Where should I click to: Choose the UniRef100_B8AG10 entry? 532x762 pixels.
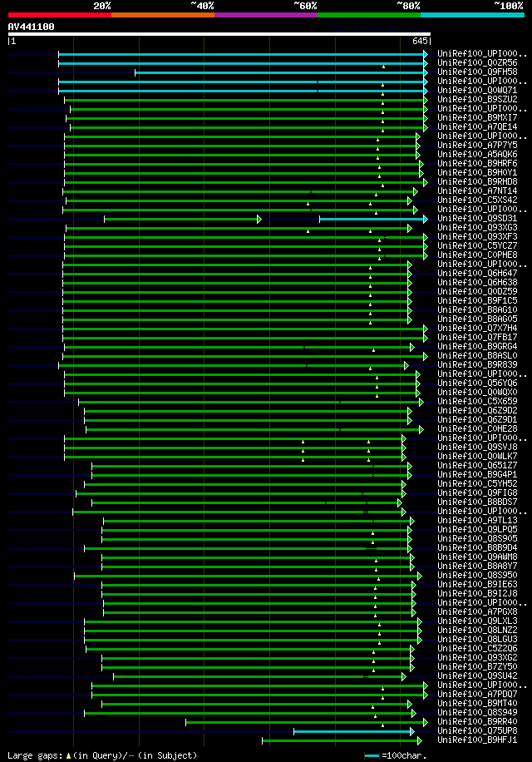click(x=477, y=310)
